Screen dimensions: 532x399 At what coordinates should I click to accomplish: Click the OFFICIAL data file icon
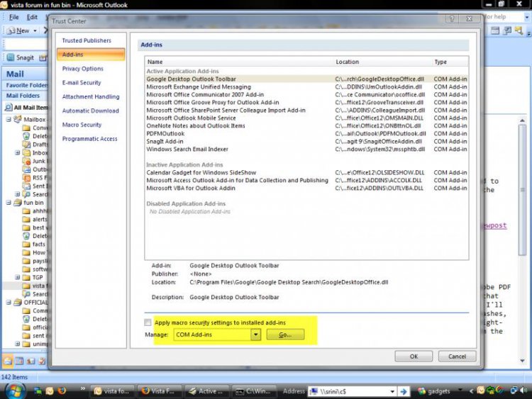pyautogui.click(x=18, y=303)
